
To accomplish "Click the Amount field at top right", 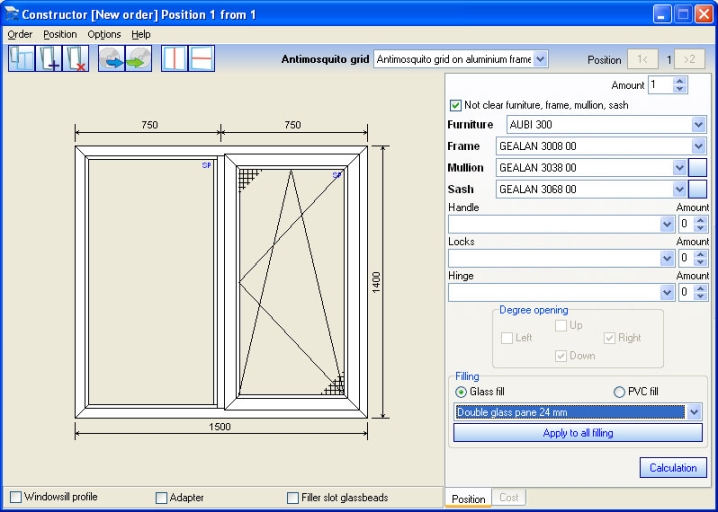I will point(660,86).
